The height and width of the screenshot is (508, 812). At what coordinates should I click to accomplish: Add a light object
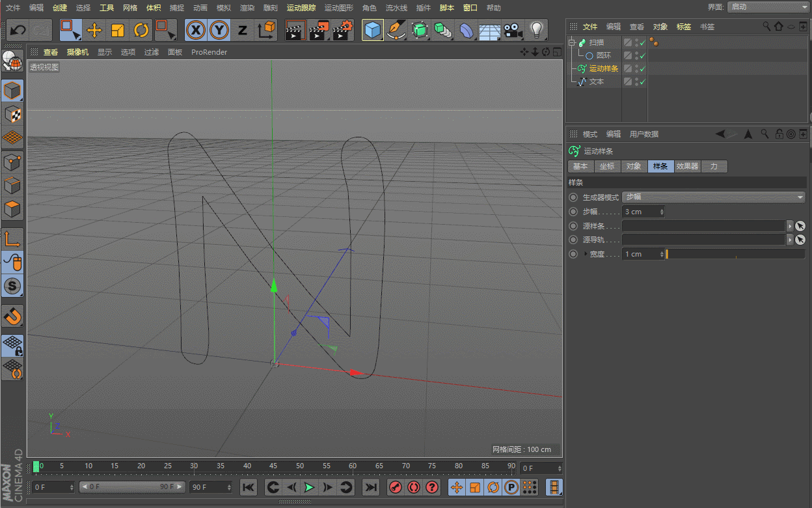click(x=537, y=30)
